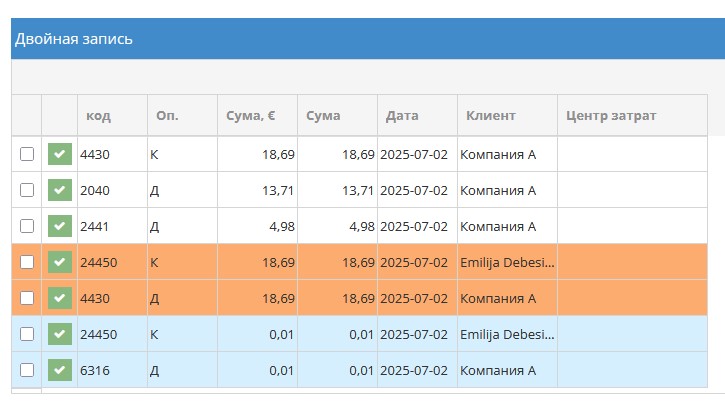Click green checkmark icon in 2040 row
This screenshot has height=407, width=725.
click(60, 190)
